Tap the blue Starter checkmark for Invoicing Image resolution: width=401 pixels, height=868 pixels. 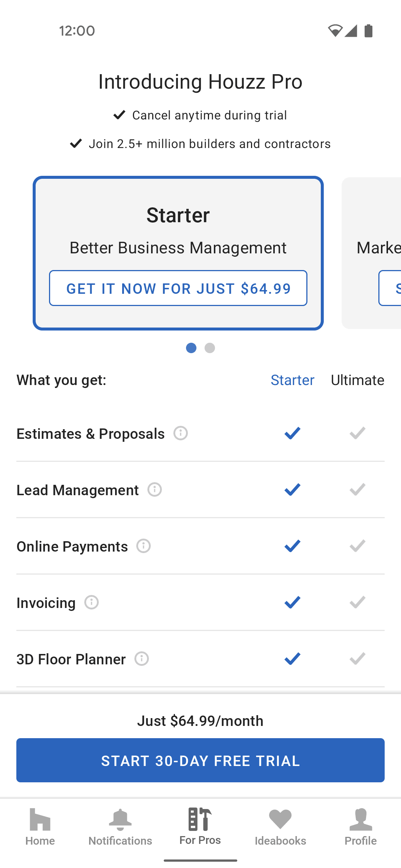[x=293, y=602]
